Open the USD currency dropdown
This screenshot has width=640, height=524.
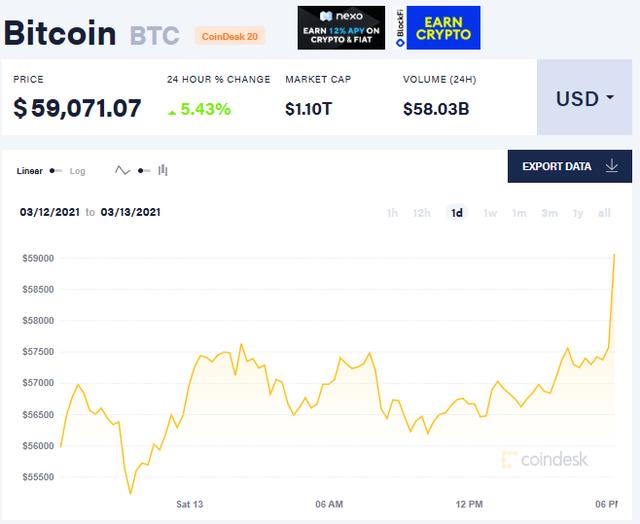tap(584, 97)
